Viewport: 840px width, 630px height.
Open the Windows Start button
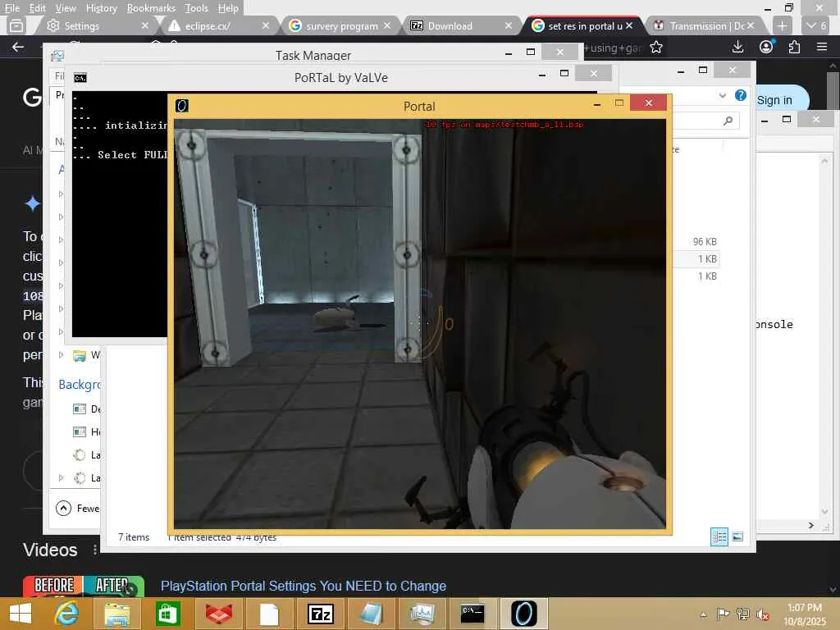click(x=21, y=614)
